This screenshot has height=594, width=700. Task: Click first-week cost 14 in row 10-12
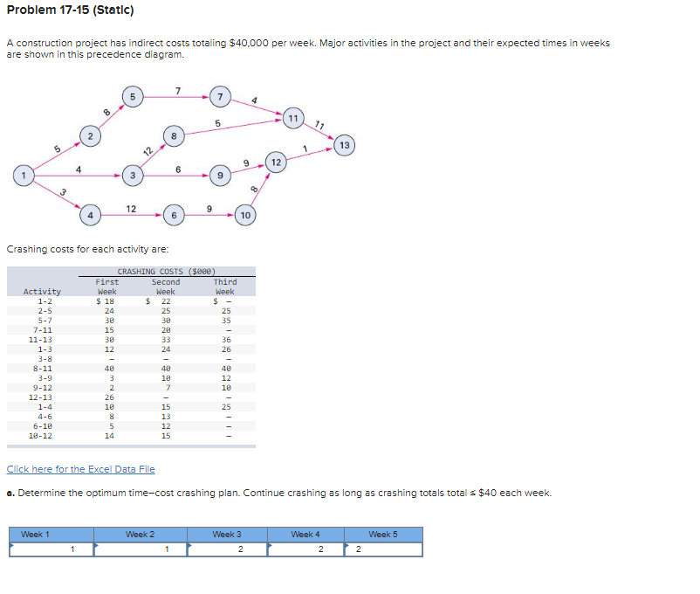(109, 436)
